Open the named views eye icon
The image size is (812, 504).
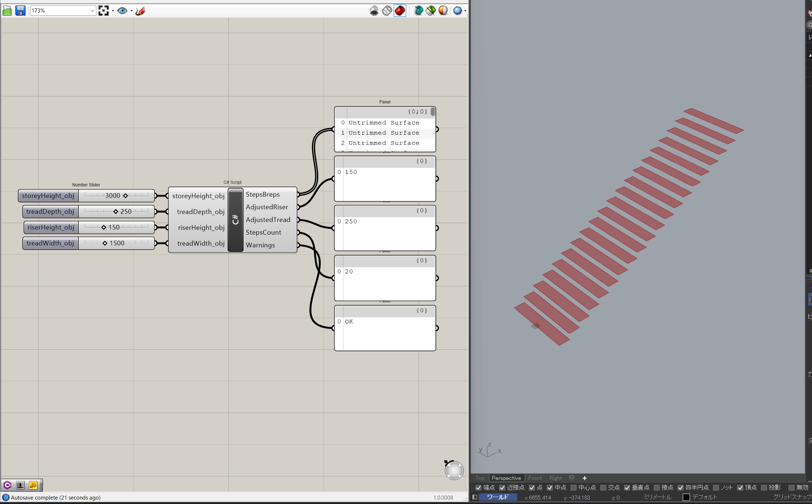tap(122, 11)
